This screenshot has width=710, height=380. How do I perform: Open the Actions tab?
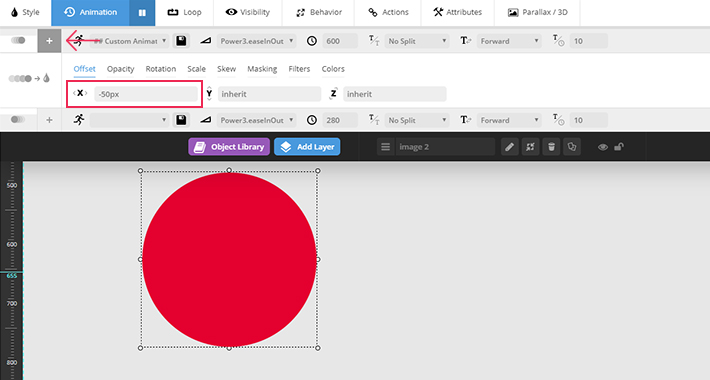pyautogui.click(x=388, y=12)
